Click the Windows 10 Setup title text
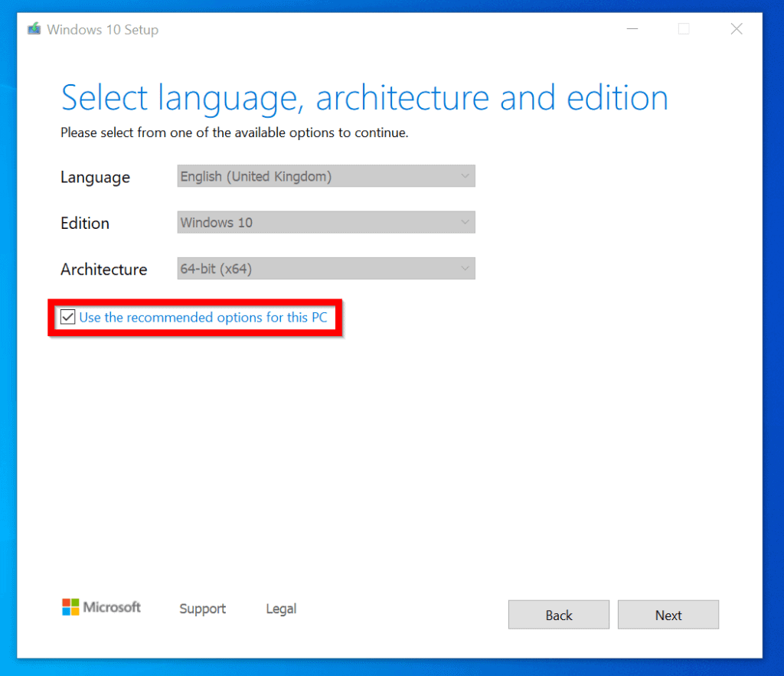The height and width of the screenshot is (676, 784). [103, 30]
